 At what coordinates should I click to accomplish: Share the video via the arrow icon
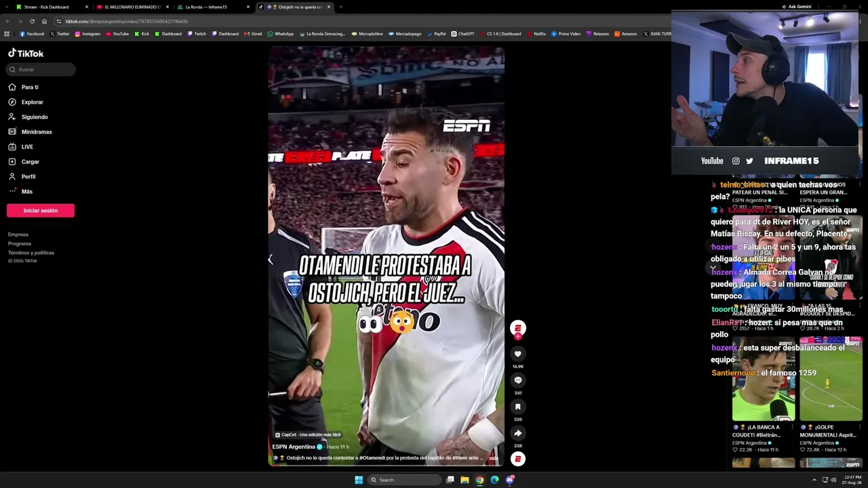517,433
